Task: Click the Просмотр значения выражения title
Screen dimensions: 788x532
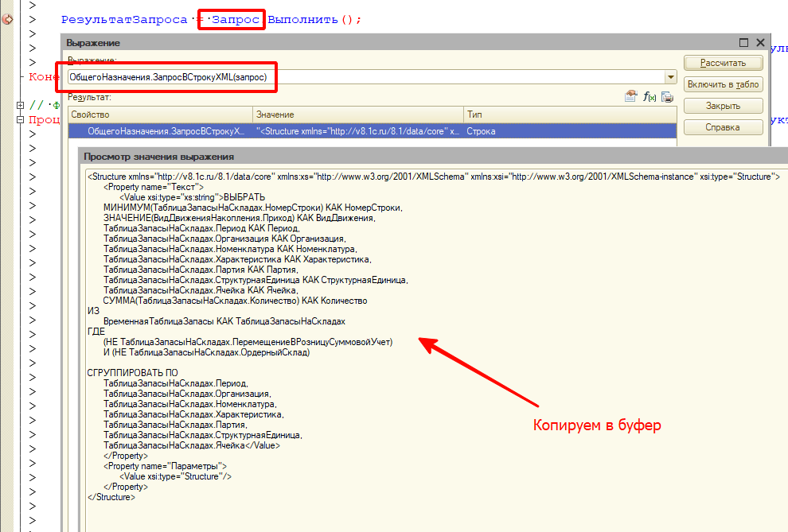Action: 159,157
